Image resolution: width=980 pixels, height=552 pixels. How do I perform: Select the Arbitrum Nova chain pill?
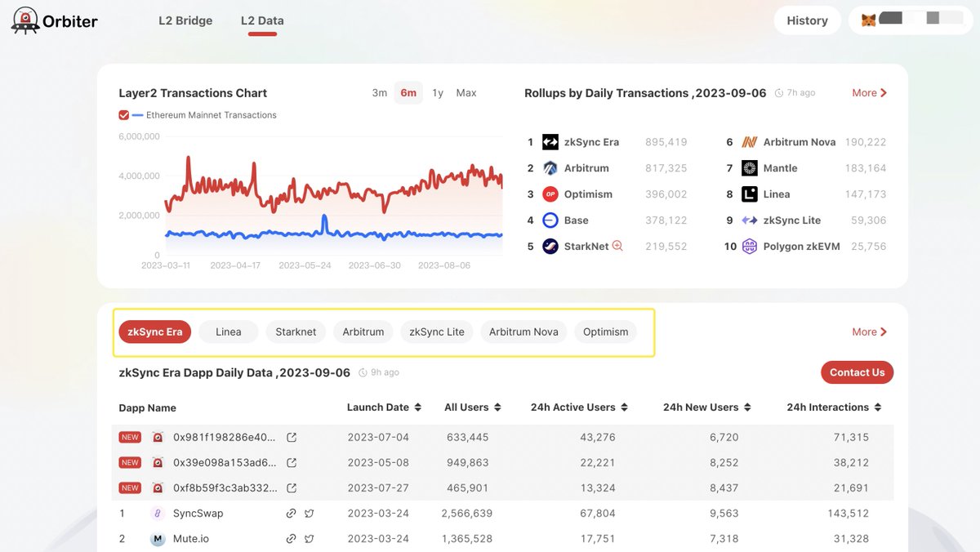click(x=523, y=332)
